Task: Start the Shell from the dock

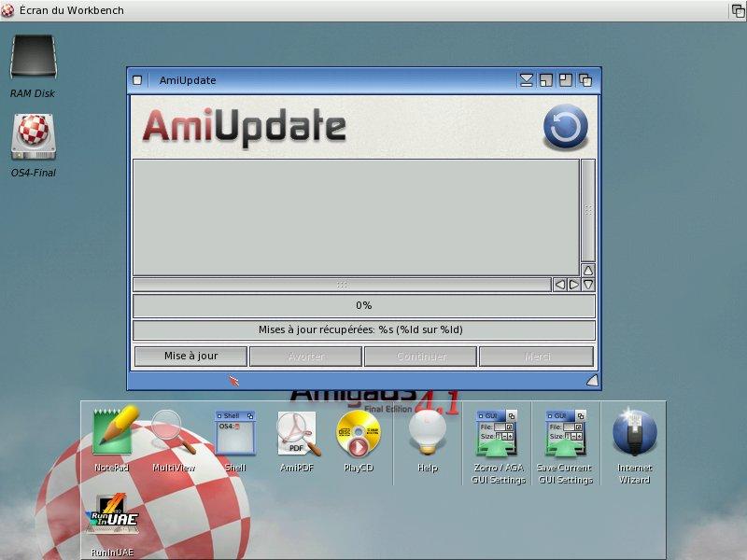Action: click(x=235, y=432)
